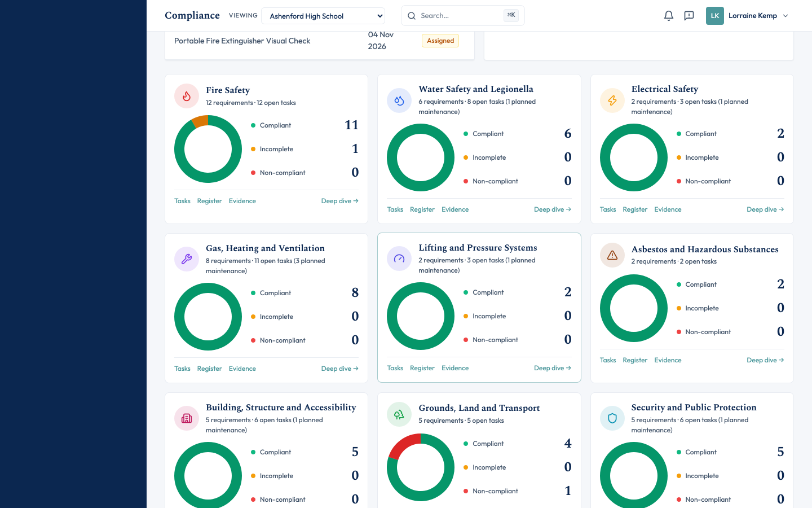Open Gas, Heating and Ventilation Tasks link
Screen dimensions: 812x508
pos(182,369)
